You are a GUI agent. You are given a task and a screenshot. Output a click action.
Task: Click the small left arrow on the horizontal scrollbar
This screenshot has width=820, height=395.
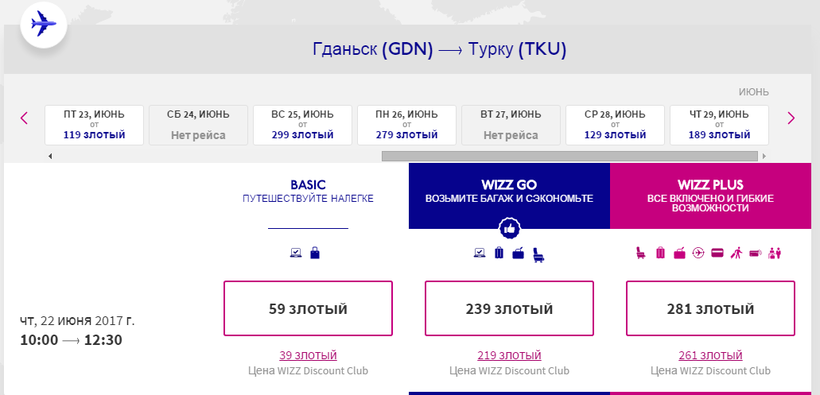point(50,156)
